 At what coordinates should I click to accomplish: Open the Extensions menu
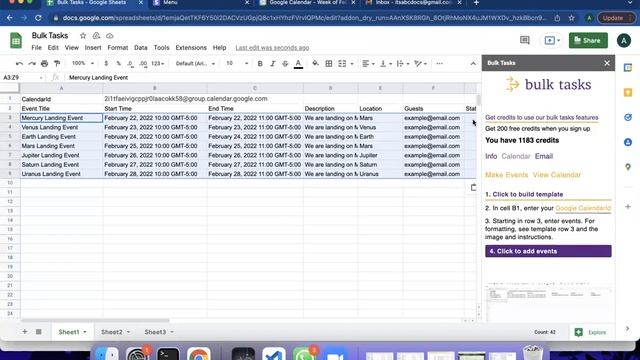[x=191, y=48]
